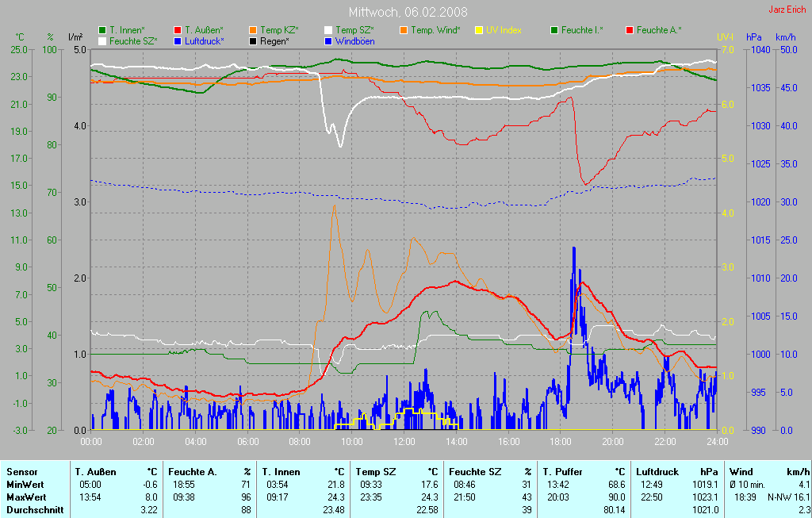Click the orange Temp KZ legend square
Viewport: 812px width, 518px height.
click(x=253, y=30)
